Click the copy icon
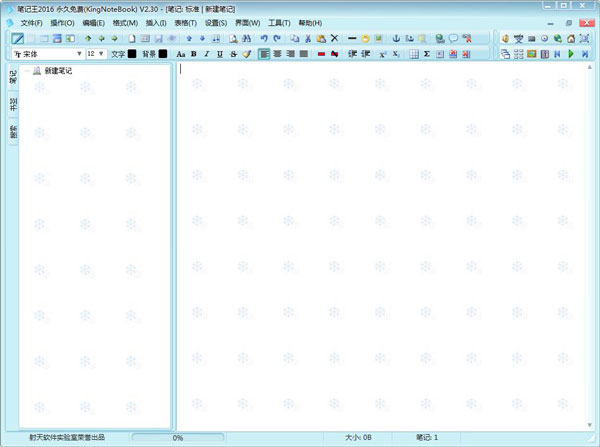 pyautogui.click(x=294, y=38)
